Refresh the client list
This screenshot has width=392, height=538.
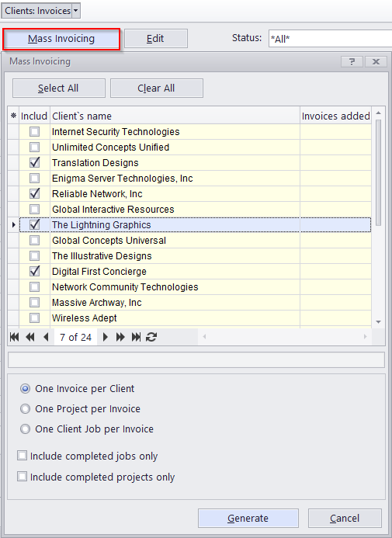pyautogui.click(x=151, y=337)
